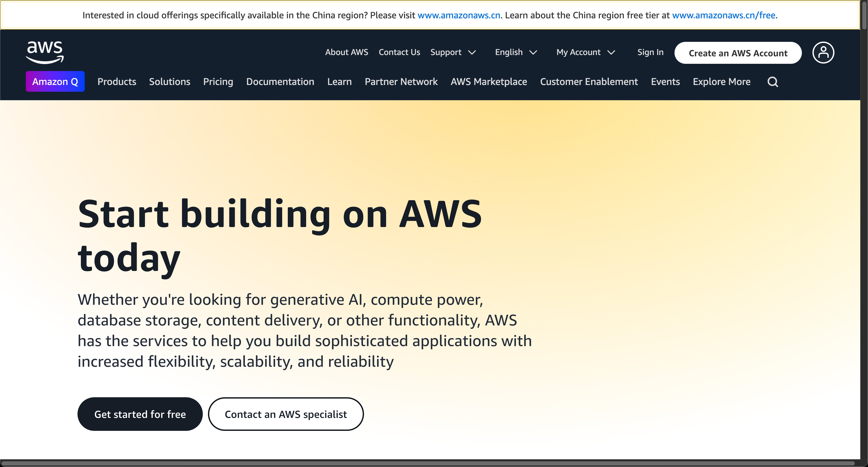Viewport: 868px width, 467px height.
Task: Open the English language dropdown
Action: [x=516, y=52]
